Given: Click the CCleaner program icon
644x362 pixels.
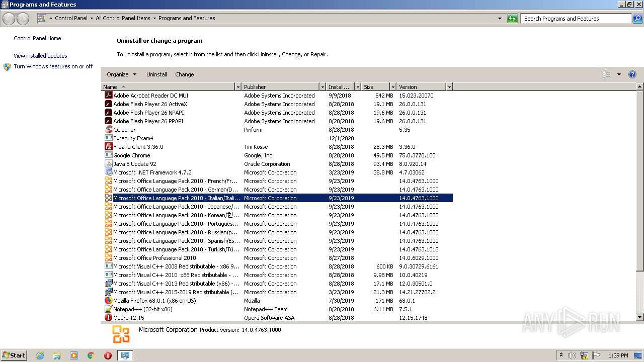Looking at the screenshot, I should pos(108,130).
